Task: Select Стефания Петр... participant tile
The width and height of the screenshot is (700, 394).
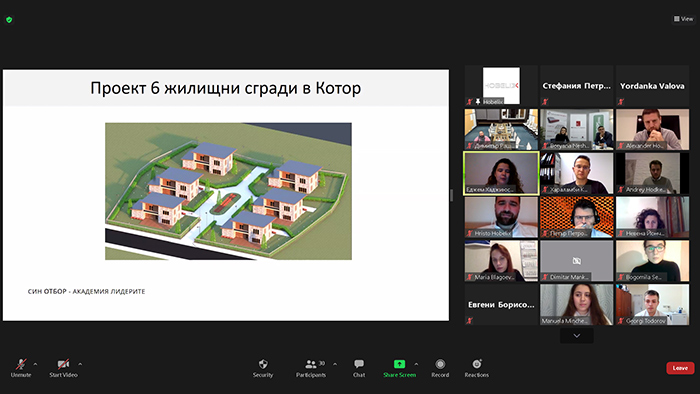Action: [x=577, y=86]
